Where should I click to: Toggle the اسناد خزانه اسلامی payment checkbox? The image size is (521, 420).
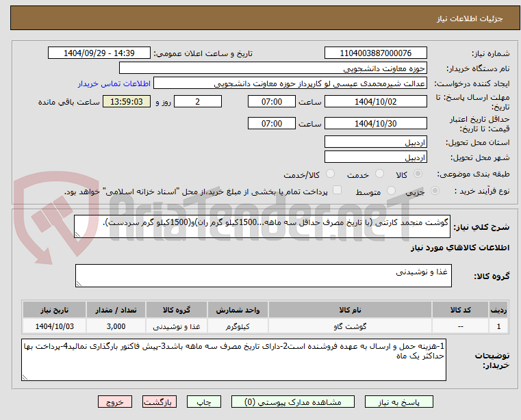click(337, 190)
